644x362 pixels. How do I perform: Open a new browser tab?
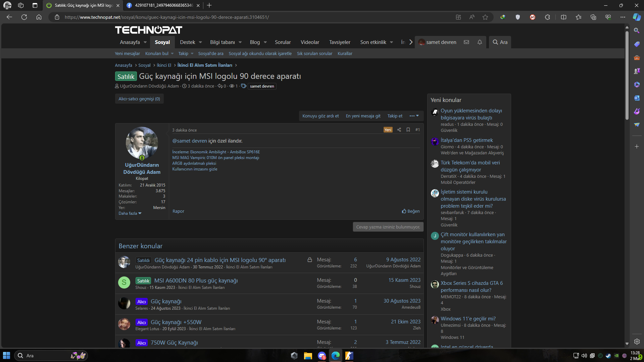[x=209, y=5]
